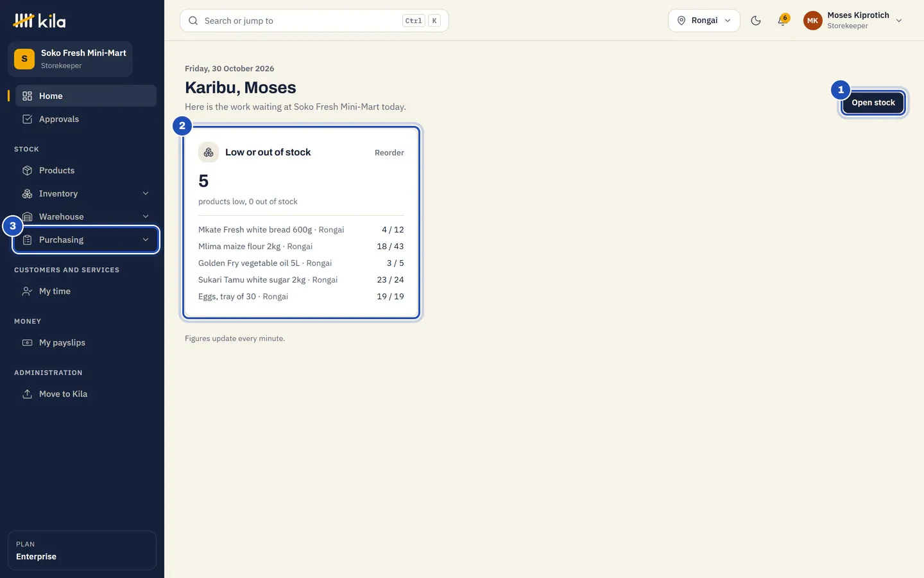924x578 pixels.
Task: Click the Purchasing clipboard icon
Action: point(27,240)
